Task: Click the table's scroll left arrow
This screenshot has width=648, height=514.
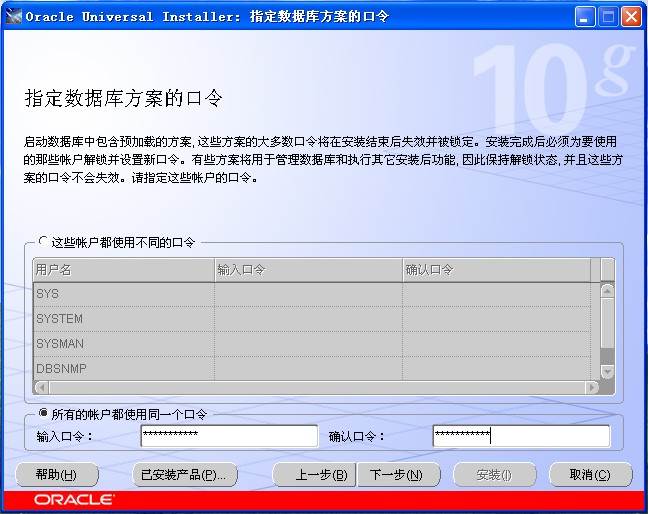Action: click(x=42, y=388)
